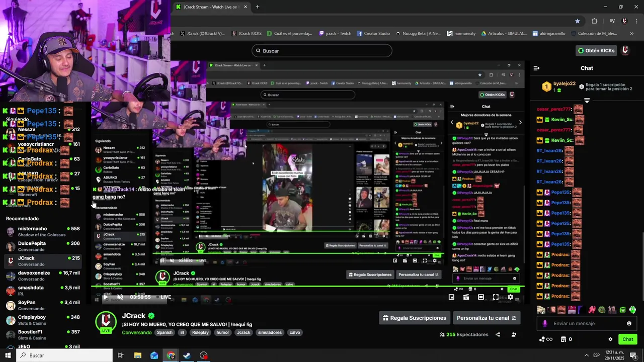The height and width of the screenshot is (362, 644).
Task: Open the Noiz.gg Beta bookmark
Action: [418, 33]
